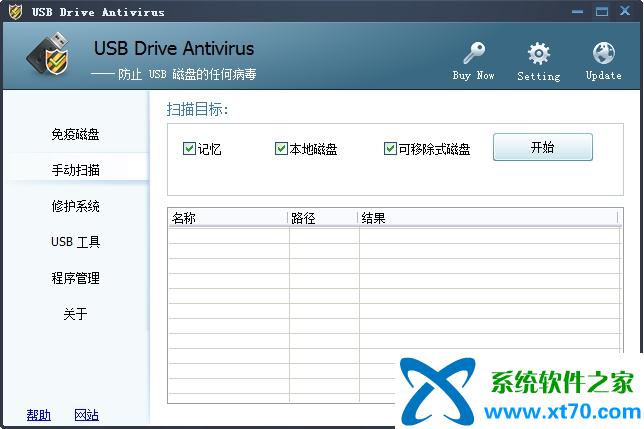Open the USB 工具 section
This screenshot has height=429, width=644.
[x=76, y=242]
